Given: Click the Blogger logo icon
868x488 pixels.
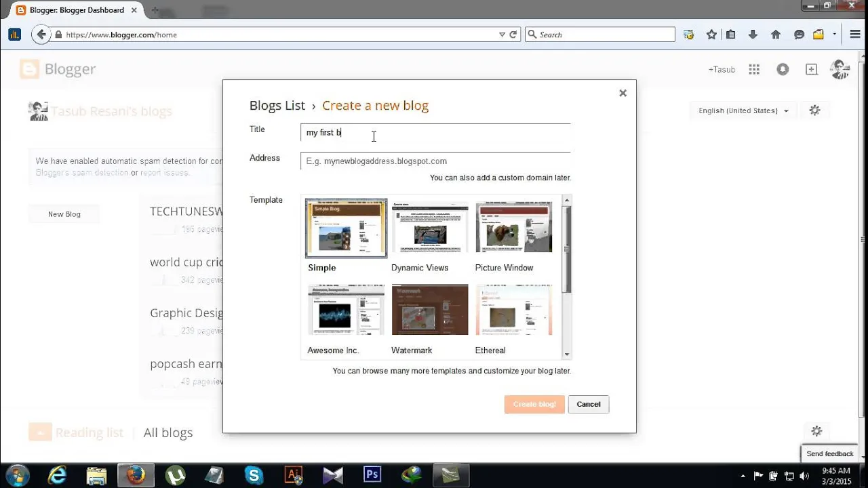Looking at the screenshot, I should [29, 69].
